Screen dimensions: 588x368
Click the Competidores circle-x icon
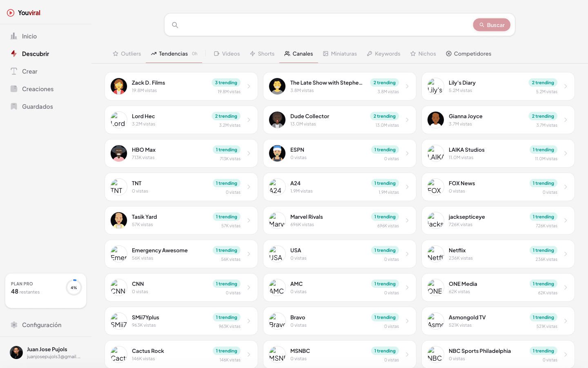449,54
